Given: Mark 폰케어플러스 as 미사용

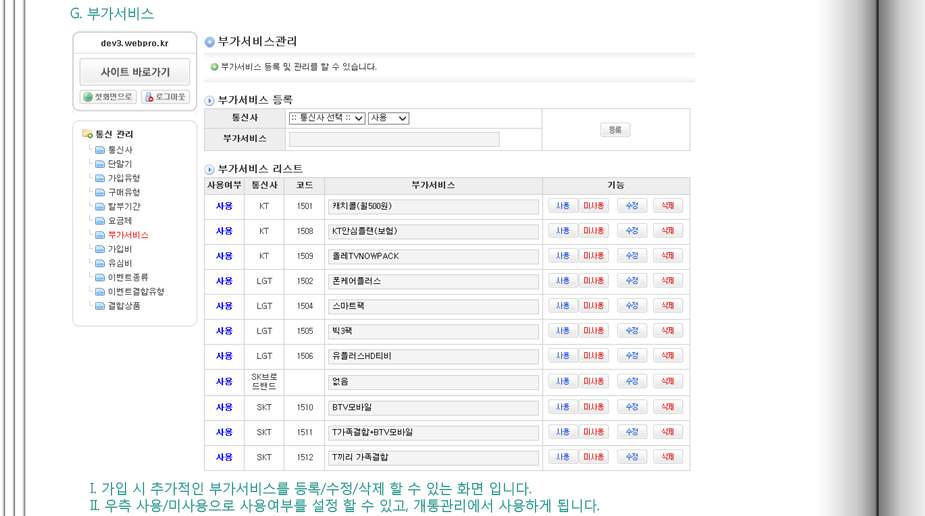Looking at the screenshot, I should pyautogui.click(x=594, y=281).
